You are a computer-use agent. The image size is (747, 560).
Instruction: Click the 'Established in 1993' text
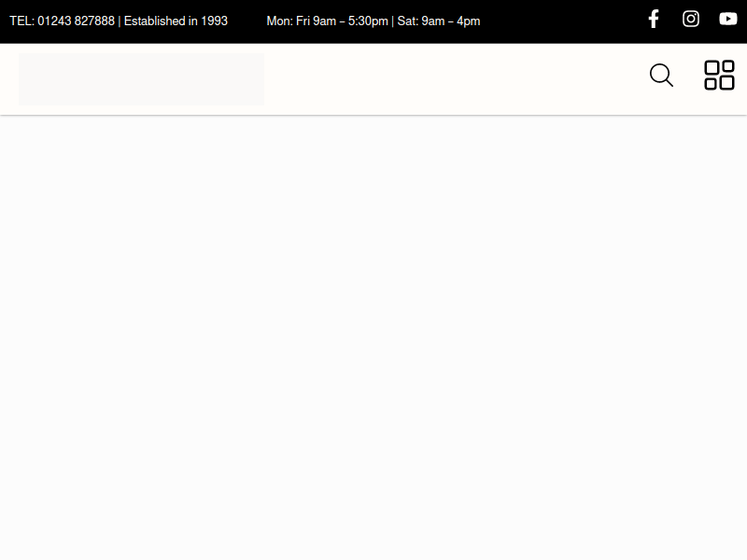[176, 21]
